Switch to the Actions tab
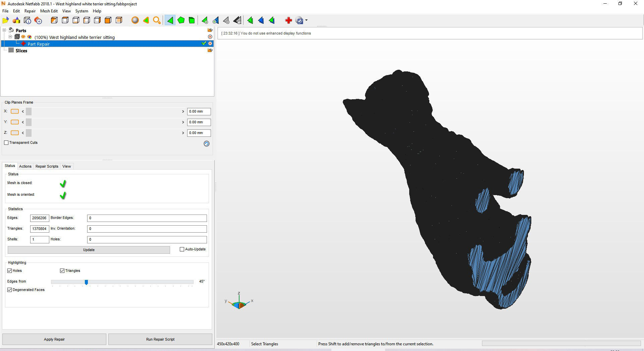Image resolution: width=644 pixels, height=351 pixels. click(x=25, y=166)
